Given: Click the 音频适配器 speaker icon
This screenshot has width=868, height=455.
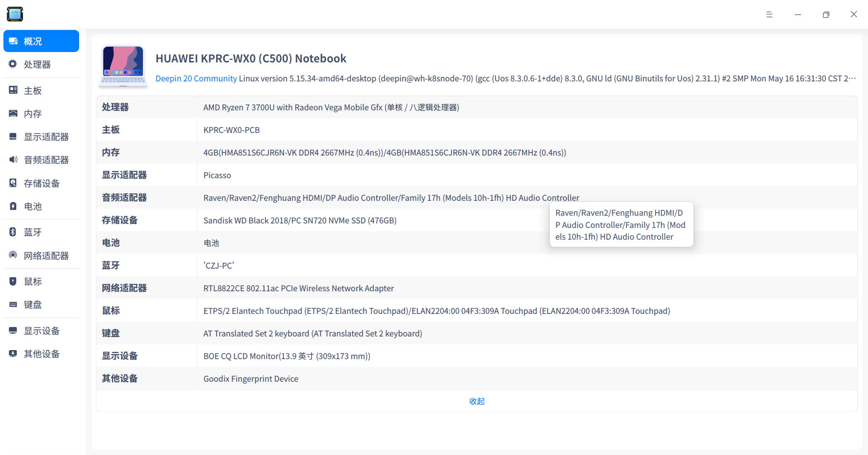Looking at the screenshot, I should [13, 160].
